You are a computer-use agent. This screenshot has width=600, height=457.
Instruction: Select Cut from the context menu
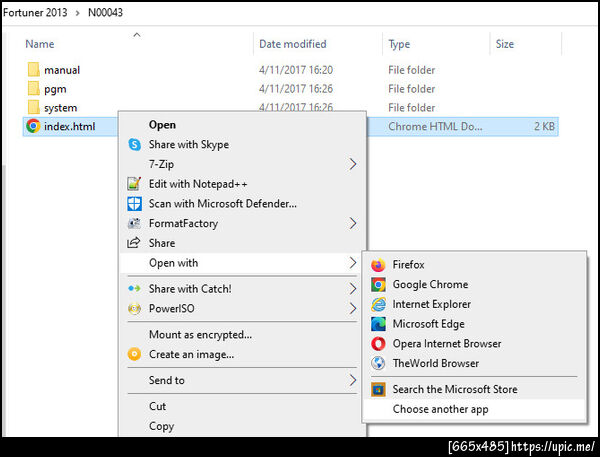(158, 406)
